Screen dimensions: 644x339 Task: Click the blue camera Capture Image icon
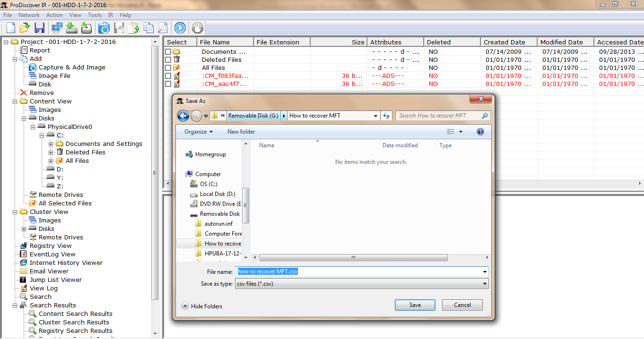point(104,28)
